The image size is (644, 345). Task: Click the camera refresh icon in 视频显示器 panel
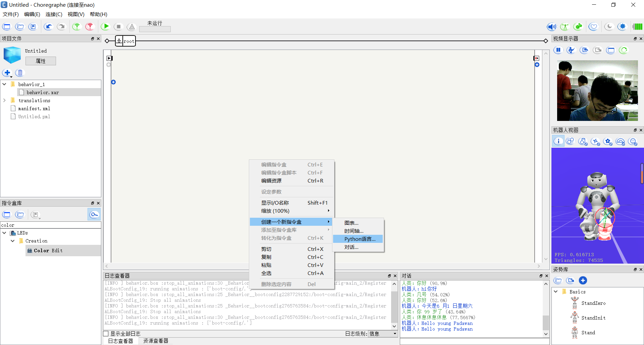coord(624,50)
